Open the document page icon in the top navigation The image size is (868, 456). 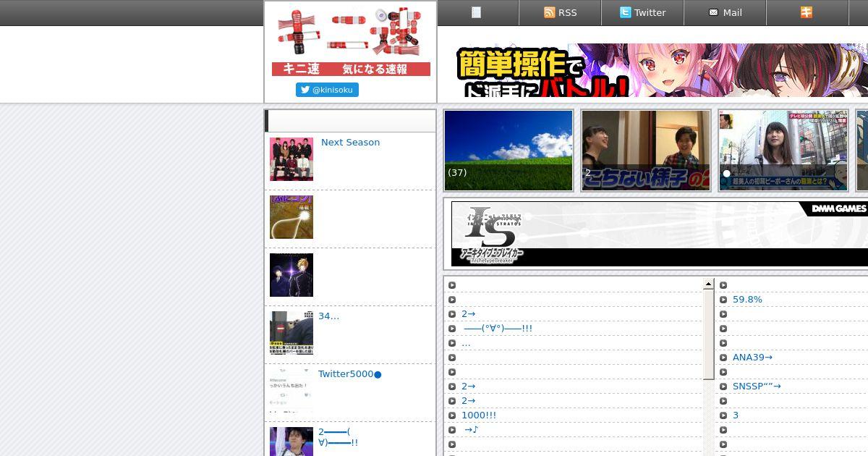[x=476, y=12]
